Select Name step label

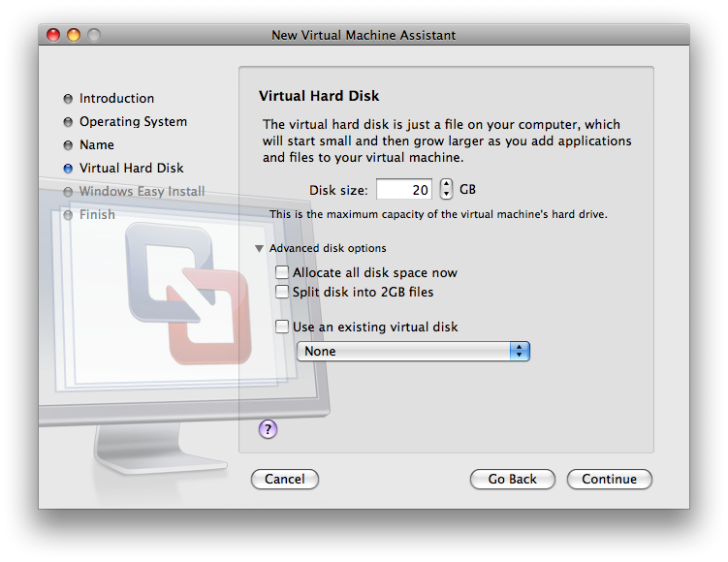[97, 144]
